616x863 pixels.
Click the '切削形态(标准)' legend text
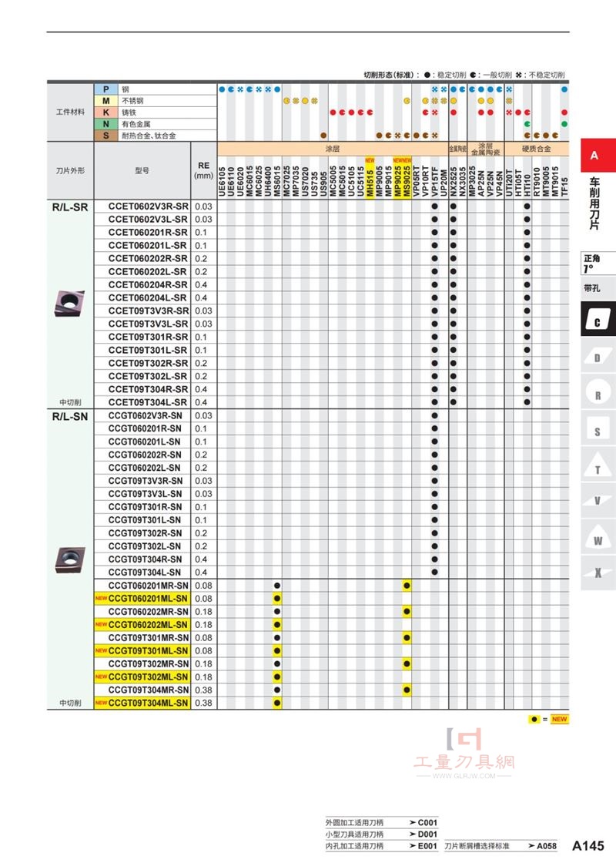[391, 75]
